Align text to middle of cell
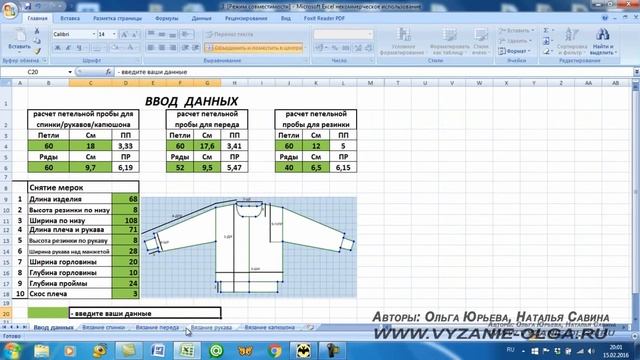 [162, 34]
